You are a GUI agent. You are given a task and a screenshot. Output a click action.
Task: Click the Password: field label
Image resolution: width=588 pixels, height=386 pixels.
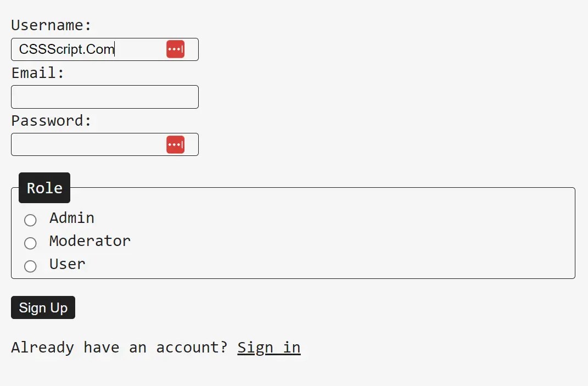[52, 120]
